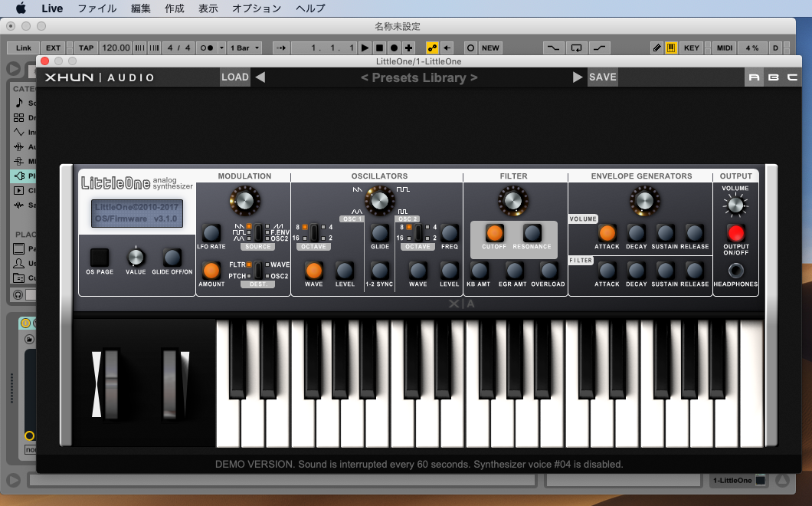The height and width of the screenshot is (506, 812).
Task: Select the previous preset arrow
Action: pyautogui.click(x=260, y=77)
